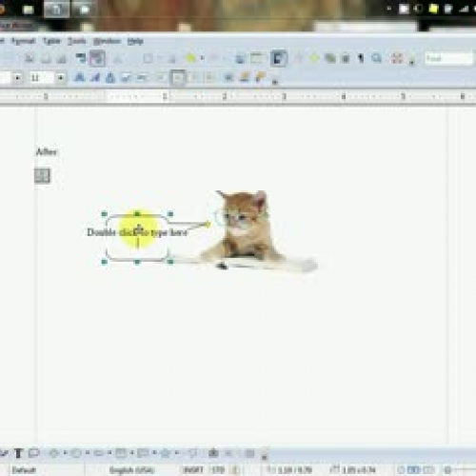
Task: Insert a hyperlink using the toolbar icon
Action: tap(240, 58)
